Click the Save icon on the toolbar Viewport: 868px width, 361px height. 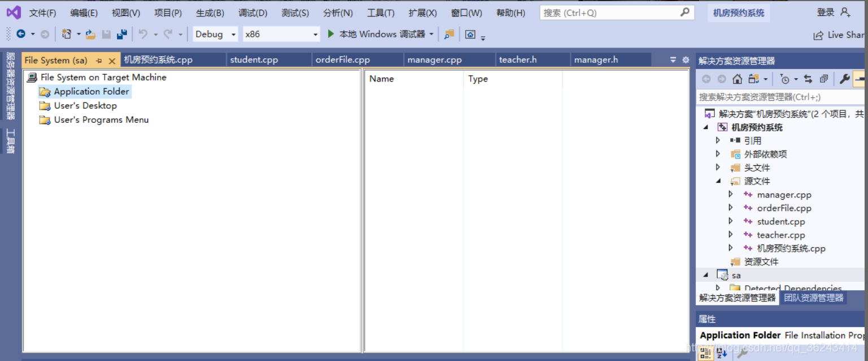click(x=107, y=34)
